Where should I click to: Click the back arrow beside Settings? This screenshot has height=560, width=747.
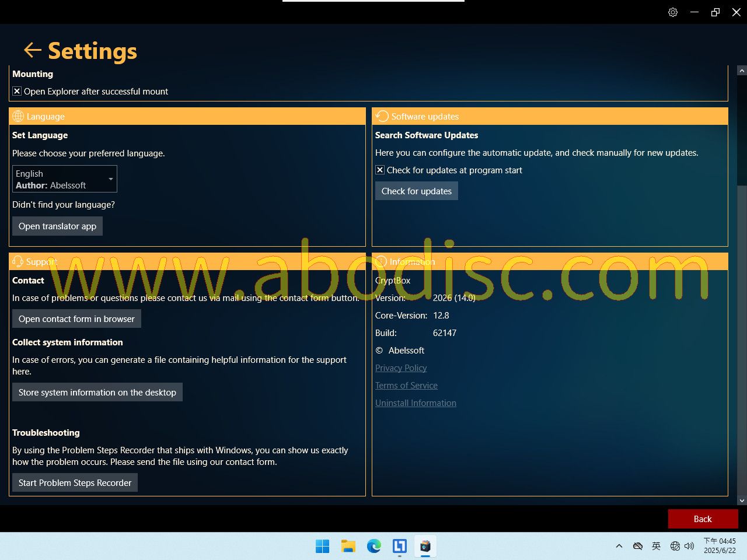tap(32, 51)
